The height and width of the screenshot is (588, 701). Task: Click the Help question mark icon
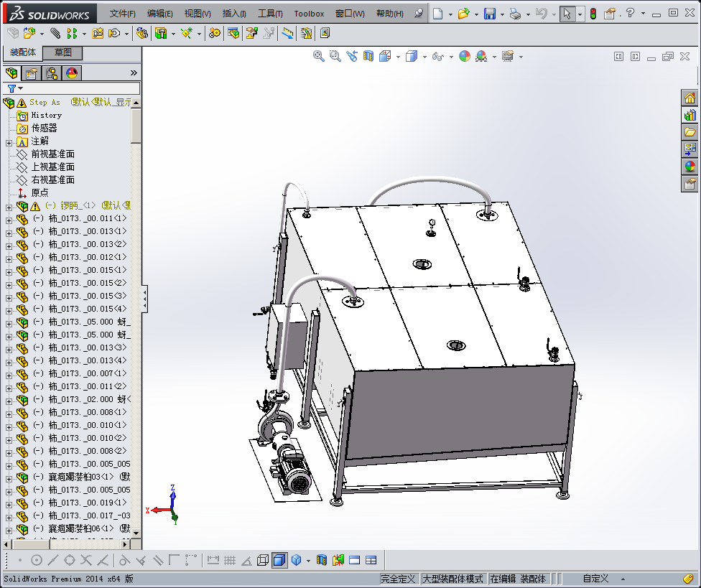point(630,14)
